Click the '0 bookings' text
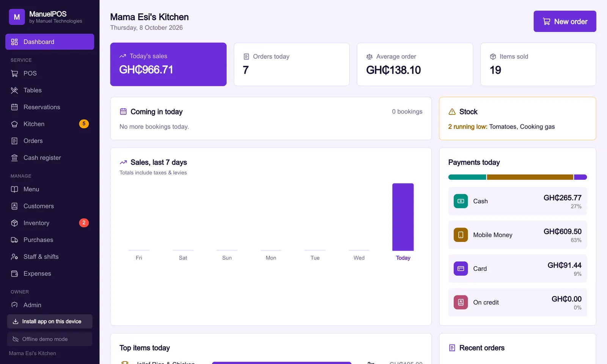Image resolution: width=607 pixels, height=364 pixels. (407, 111)
